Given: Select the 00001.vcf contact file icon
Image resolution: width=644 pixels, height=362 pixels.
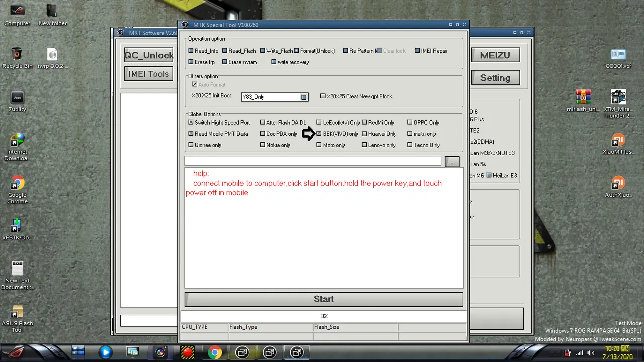Looking at the screenshot, I should tap(618, 58).
